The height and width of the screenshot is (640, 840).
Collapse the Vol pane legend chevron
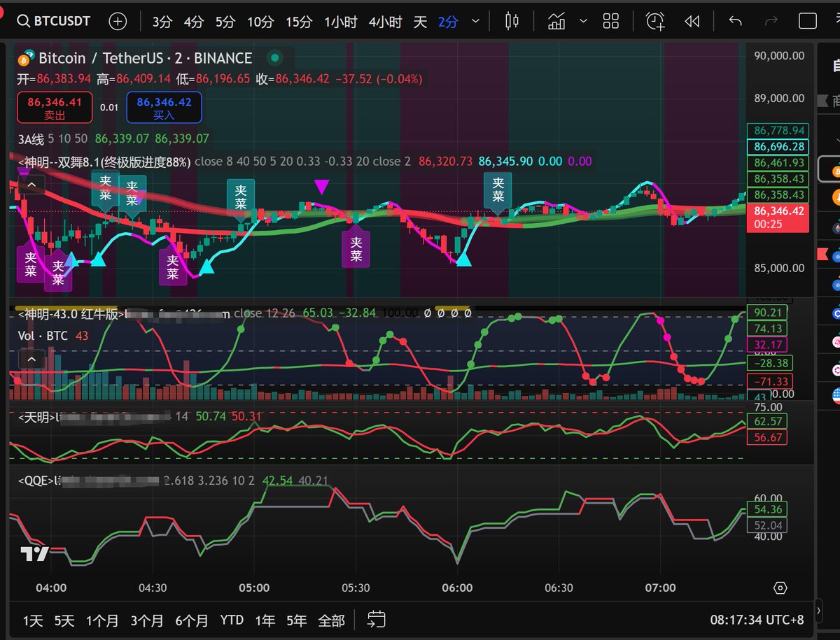coord(33,360)
